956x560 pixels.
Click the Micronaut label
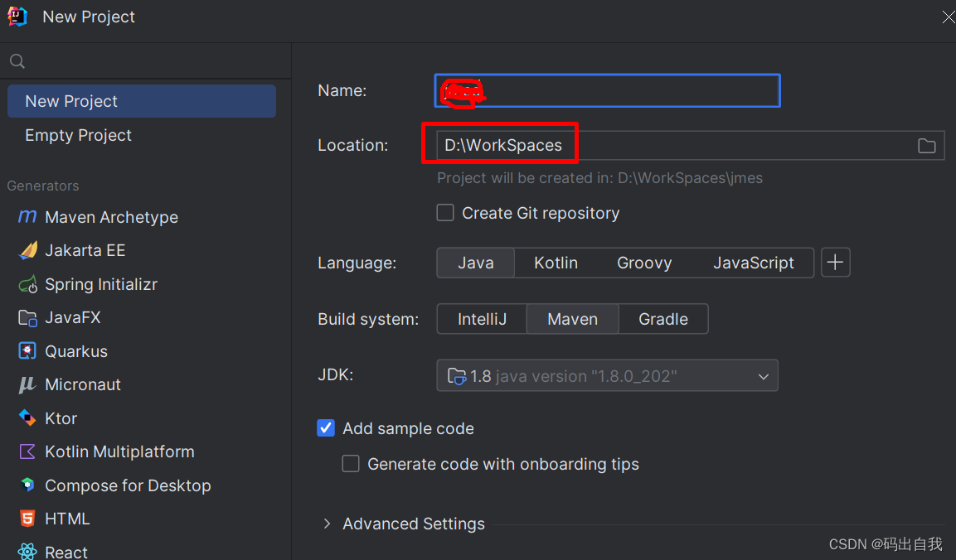[83, 384]
